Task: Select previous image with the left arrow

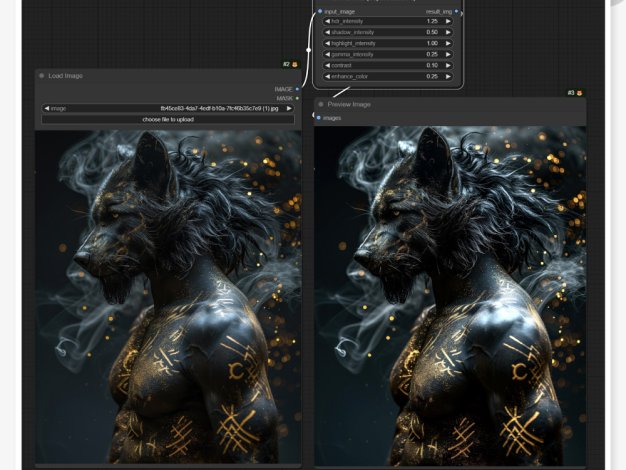Action: tap(46, 108)
